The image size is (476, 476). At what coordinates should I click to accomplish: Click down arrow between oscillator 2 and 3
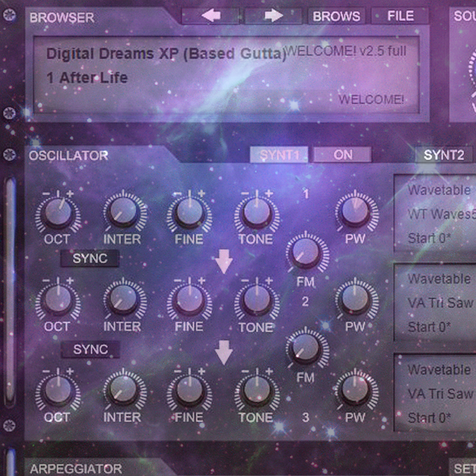tap(224, 352)
